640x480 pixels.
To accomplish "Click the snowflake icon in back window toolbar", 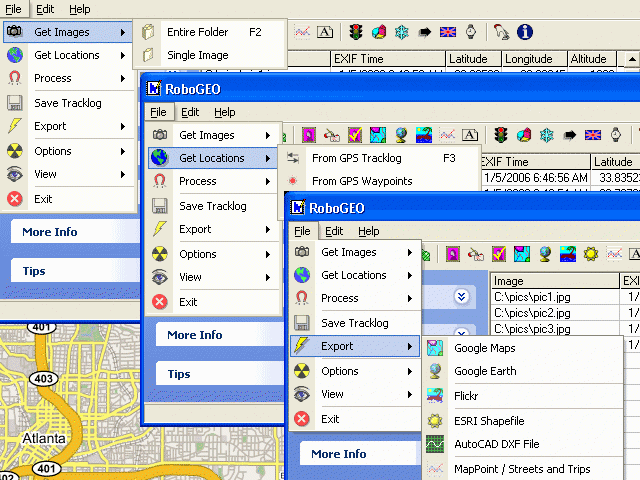I will coord(402,32).
